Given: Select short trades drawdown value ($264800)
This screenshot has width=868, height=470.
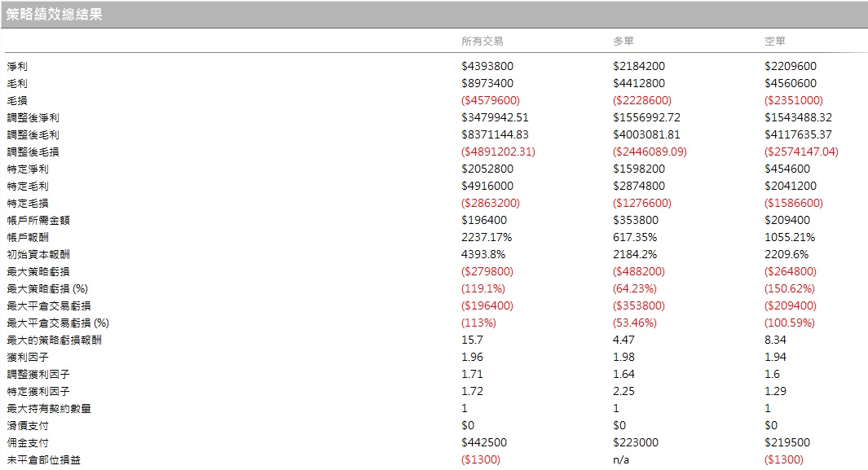Looking at the screenshot, I should pos(791,272).
